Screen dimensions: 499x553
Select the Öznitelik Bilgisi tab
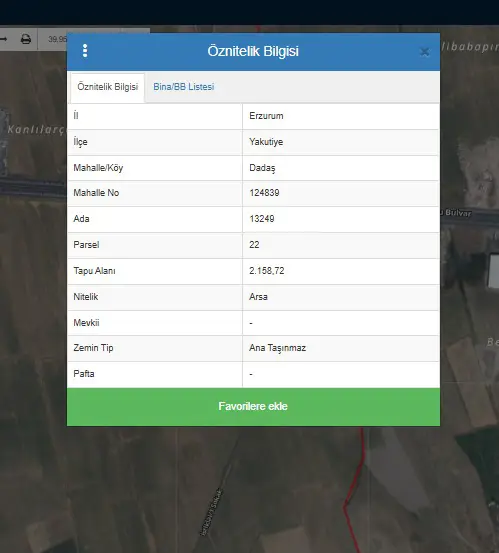pos(108,87)
